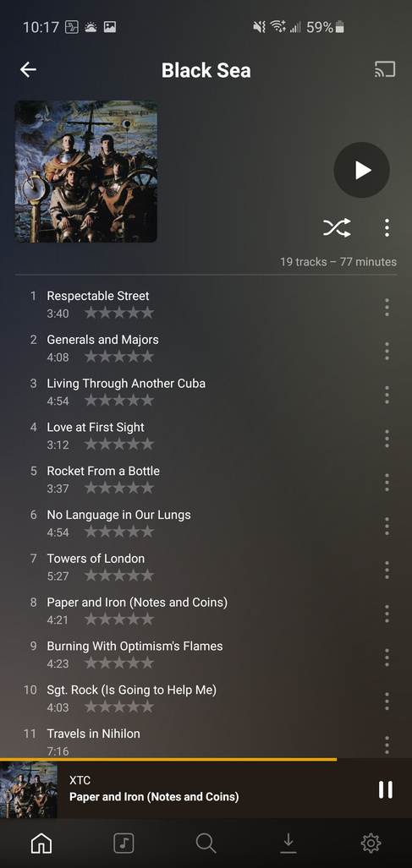
Task: Open the Black Sea album cover art
Action: coord(85,171)
